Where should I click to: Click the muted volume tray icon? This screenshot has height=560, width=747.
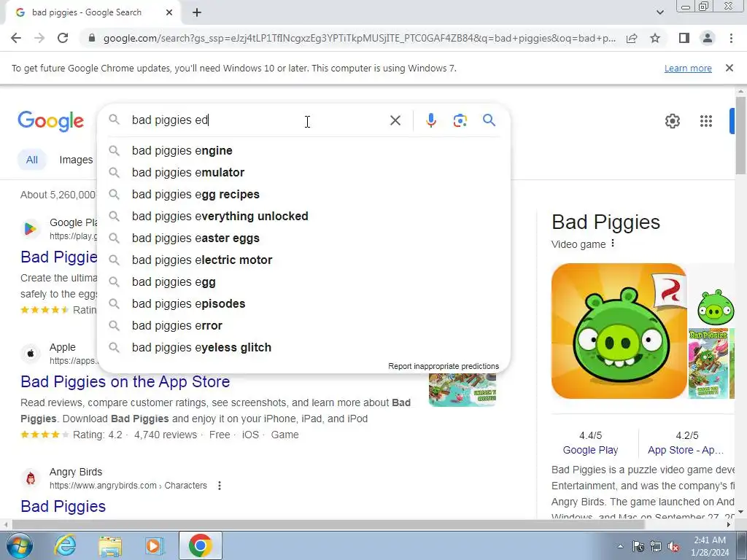point(673,547)
